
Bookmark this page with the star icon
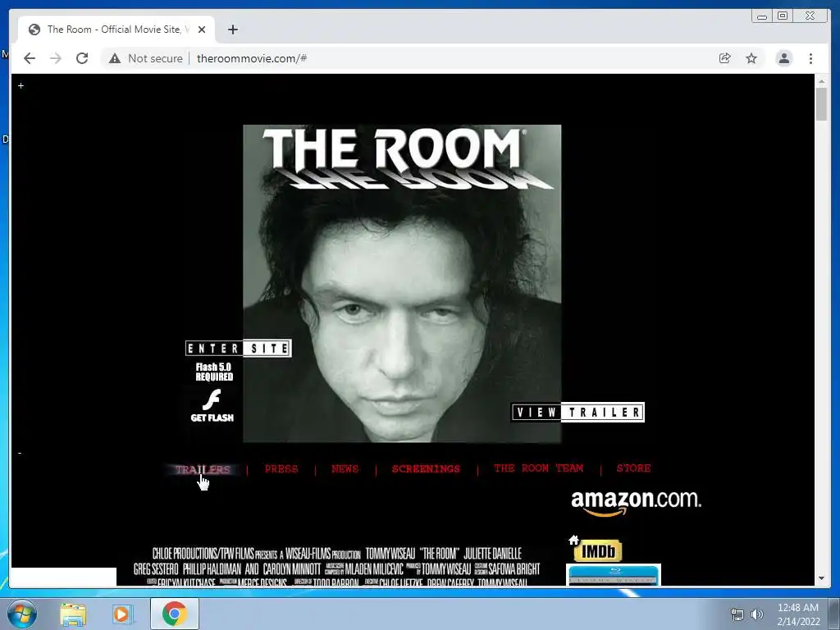pyautogui.click(x=751, y=58)
